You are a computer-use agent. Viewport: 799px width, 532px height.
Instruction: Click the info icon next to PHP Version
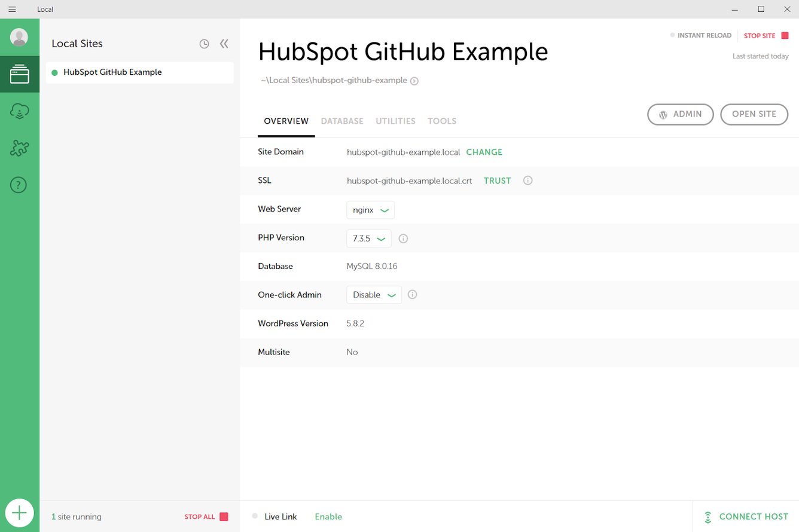403,238
